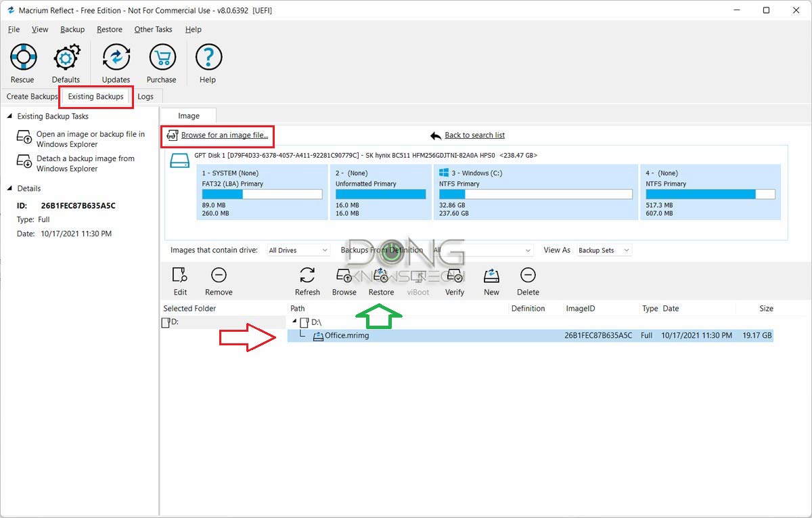The width and height of the screenshot is (812, 518).
Task: Open the Other Tasks menu
Action: (153, 29)
